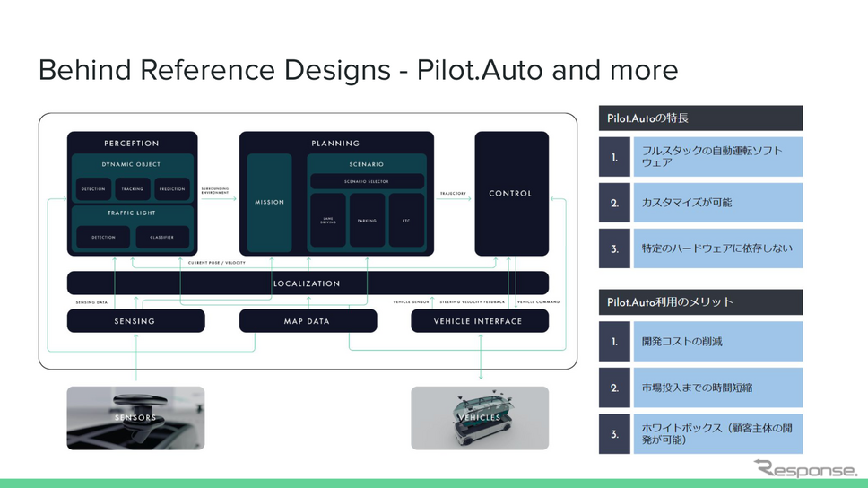Select the DYNAMIC OBJECT section label
This screenshot has height=488, width=868.
(x=131, y=164)
